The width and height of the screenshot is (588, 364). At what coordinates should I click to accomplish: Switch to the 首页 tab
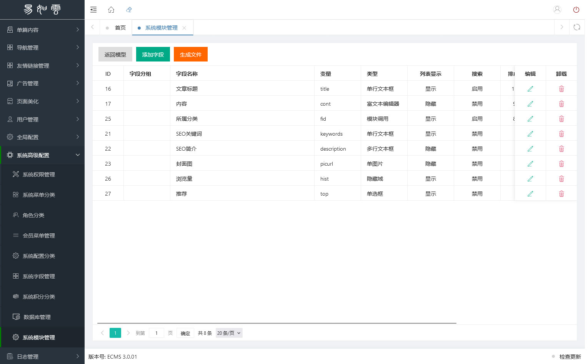pyautogui.click(x=120, y=28)
